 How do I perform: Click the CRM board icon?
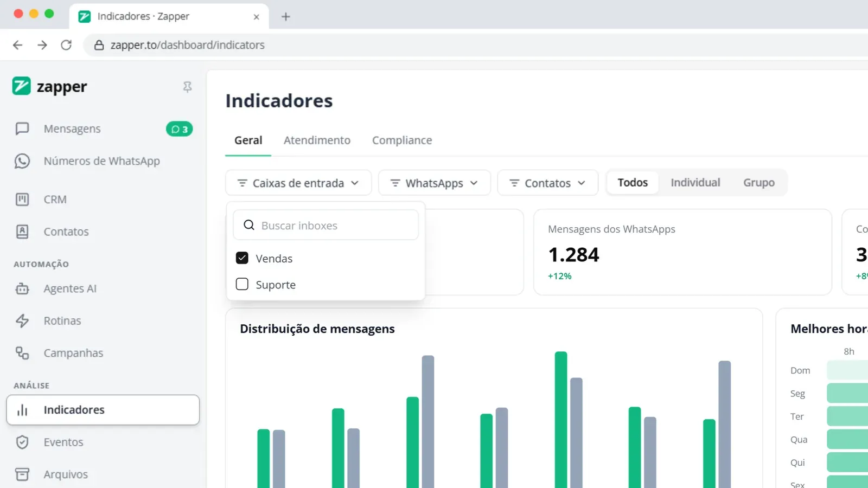pyautogui.click(x=22, y=200)
